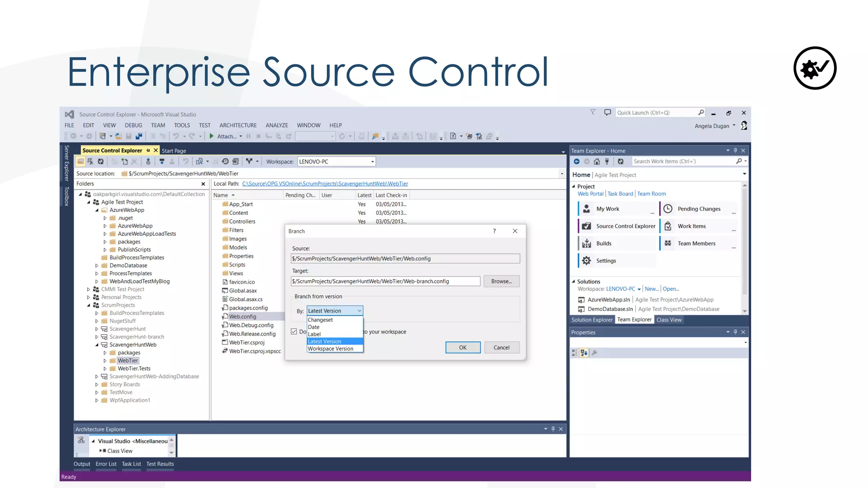Select Workspace Version from the version list
Image resolution: width=868 pixels, height=488 pixels.
335,349
